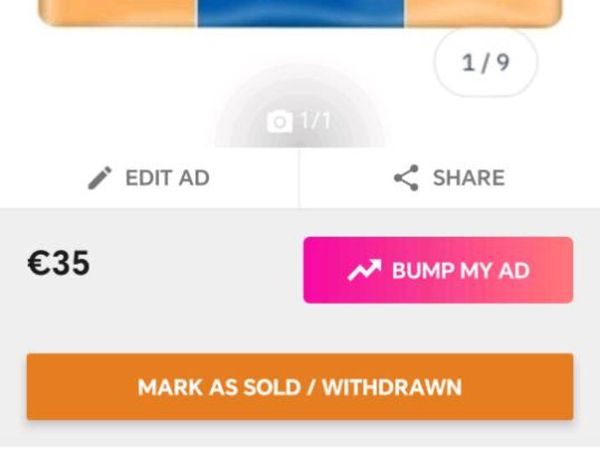Click the 1 / 9 image counter pill
The width and height of the screenshot is (600, 450).
tap(485, 63)
